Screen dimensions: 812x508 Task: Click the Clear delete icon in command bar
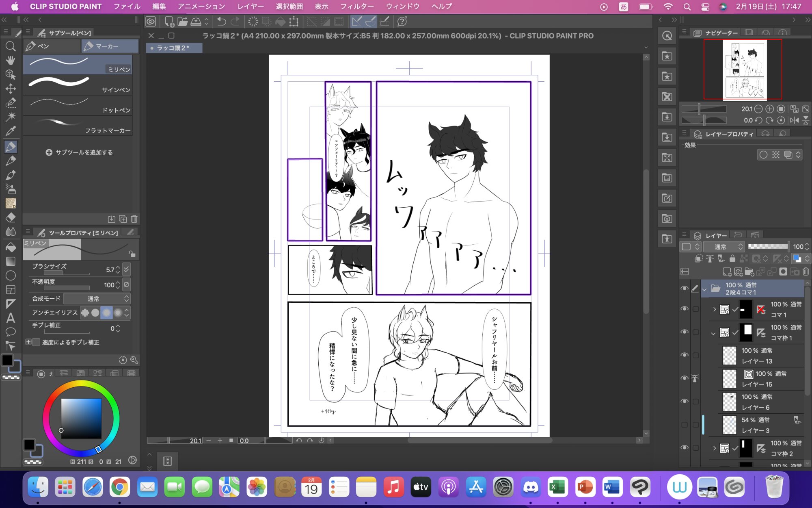tap(253, 21)
